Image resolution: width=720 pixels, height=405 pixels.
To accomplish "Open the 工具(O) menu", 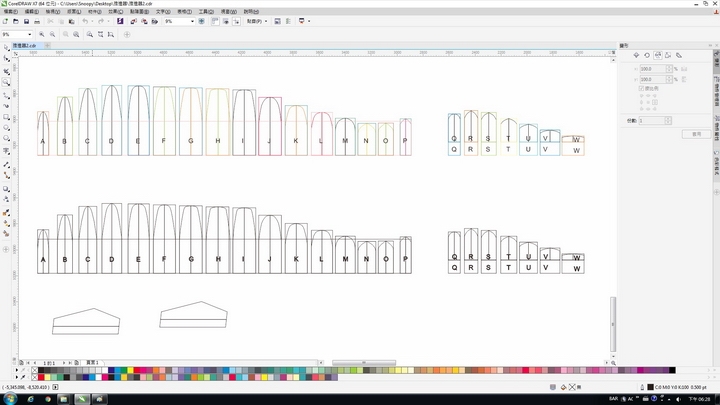I will (206, 11).
